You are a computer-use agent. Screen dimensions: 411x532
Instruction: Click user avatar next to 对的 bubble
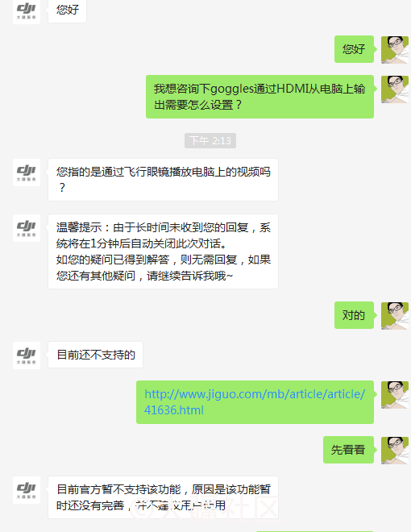coord(395,316)
